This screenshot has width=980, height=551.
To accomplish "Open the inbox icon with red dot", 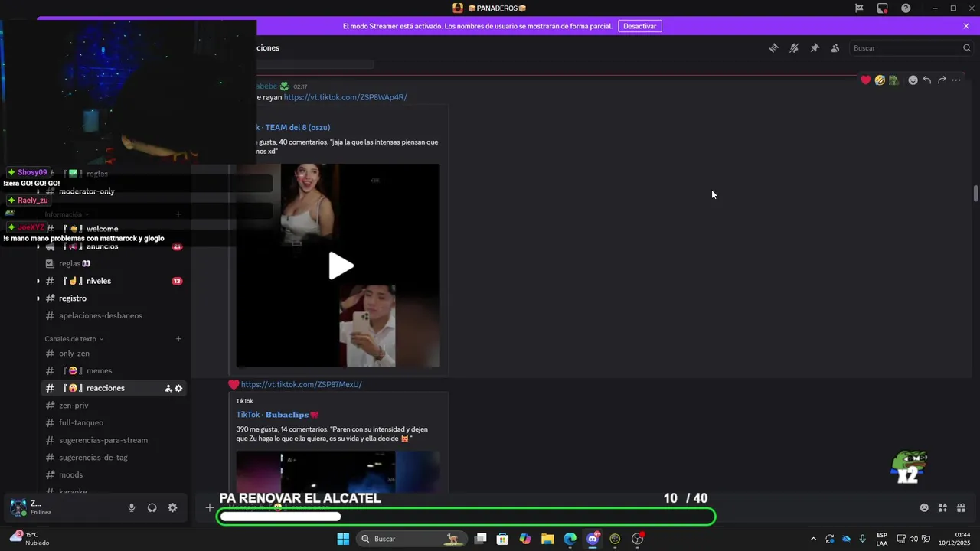I will pos(883,8).
